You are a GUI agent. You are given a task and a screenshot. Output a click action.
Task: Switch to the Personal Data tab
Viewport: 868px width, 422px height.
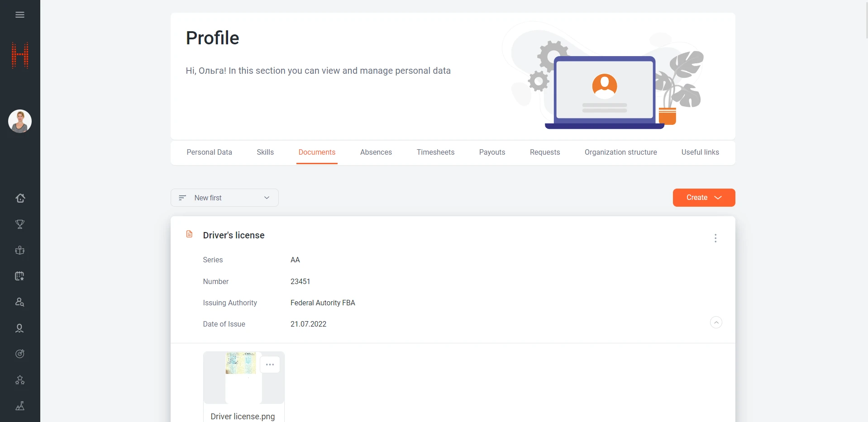[x=209, y=152]
